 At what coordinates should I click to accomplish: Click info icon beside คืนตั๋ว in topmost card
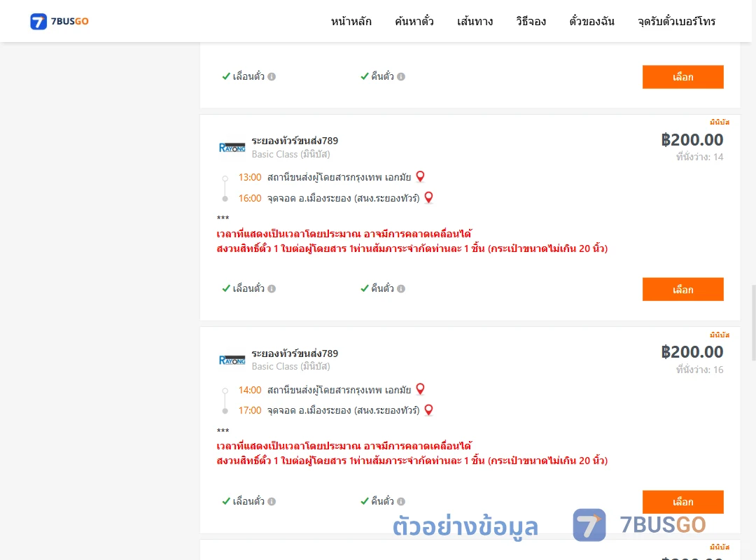coord(401,77)
